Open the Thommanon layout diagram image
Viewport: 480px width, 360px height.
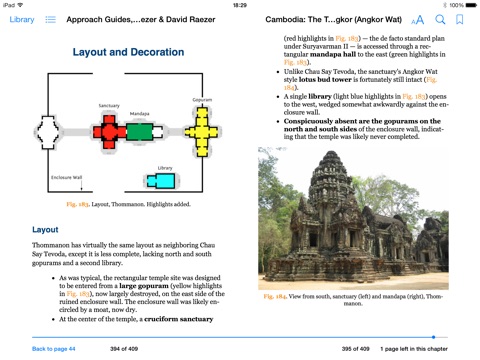[x=128, y=133]
